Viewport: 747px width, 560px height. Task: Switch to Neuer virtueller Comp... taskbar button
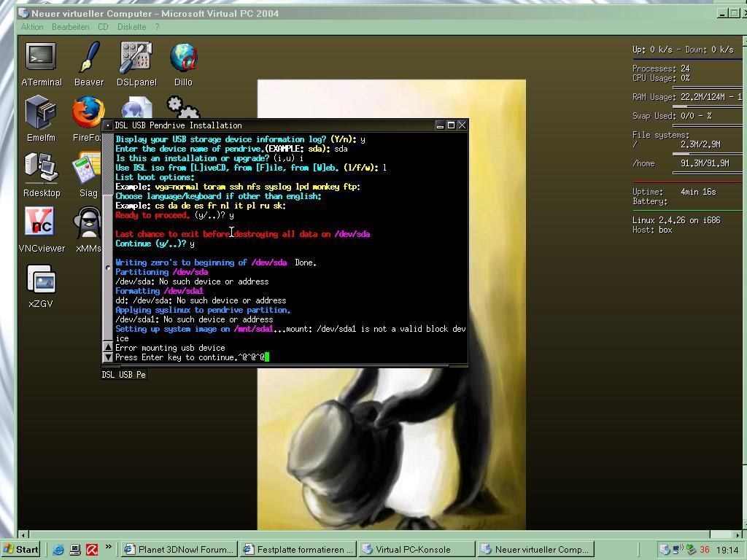tap(535, 550)
